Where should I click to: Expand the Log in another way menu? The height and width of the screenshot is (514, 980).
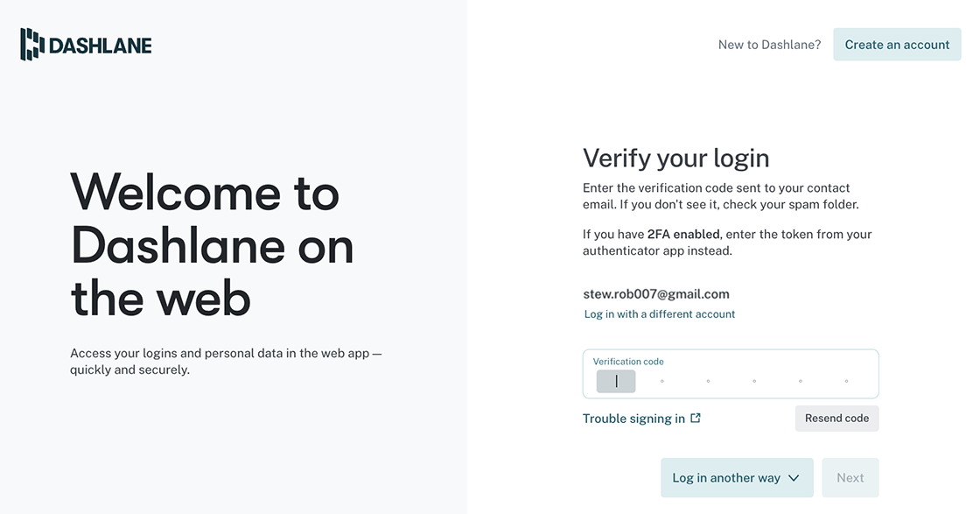tap(737, 478)
